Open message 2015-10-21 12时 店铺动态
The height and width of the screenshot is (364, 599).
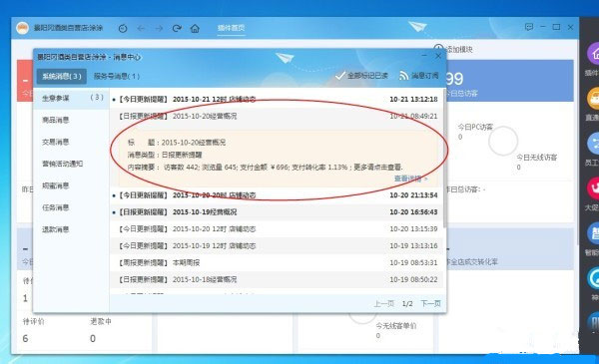pos(276,99)
